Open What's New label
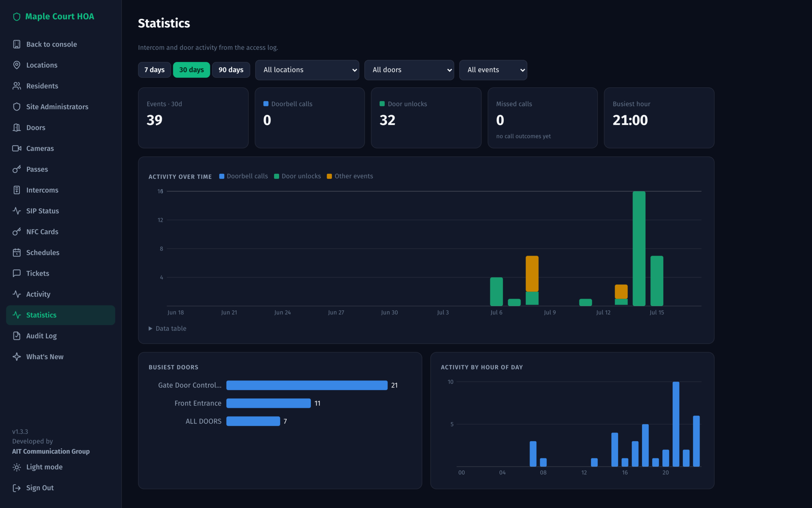Image resolution: width=812 pixels, height=508 pixels. pos(45,357)
